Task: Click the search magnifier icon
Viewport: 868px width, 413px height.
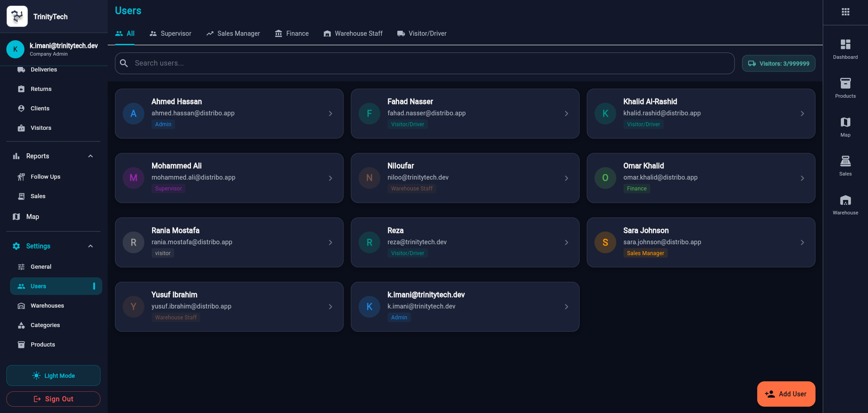Action: pos(124,63)
